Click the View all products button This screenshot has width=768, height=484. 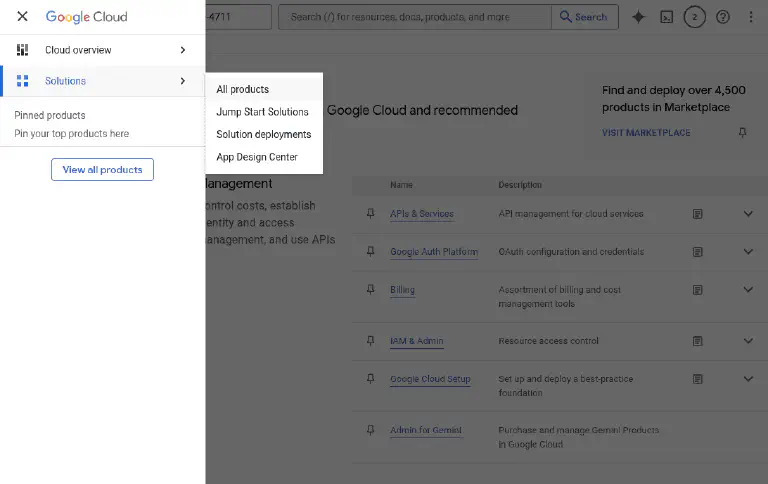coord(102,170)
